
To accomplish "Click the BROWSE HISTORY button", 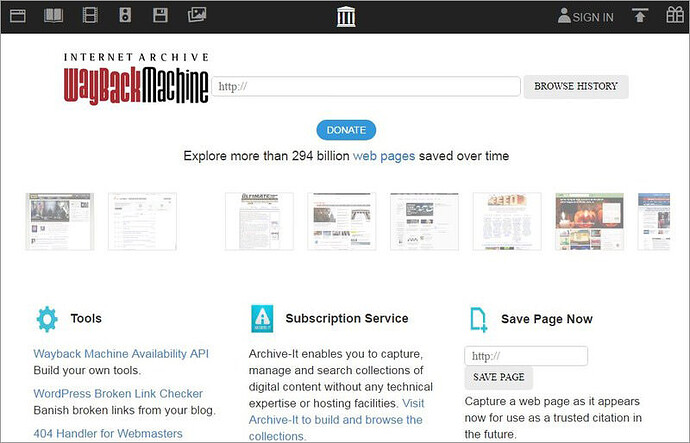I will (576, 86).
